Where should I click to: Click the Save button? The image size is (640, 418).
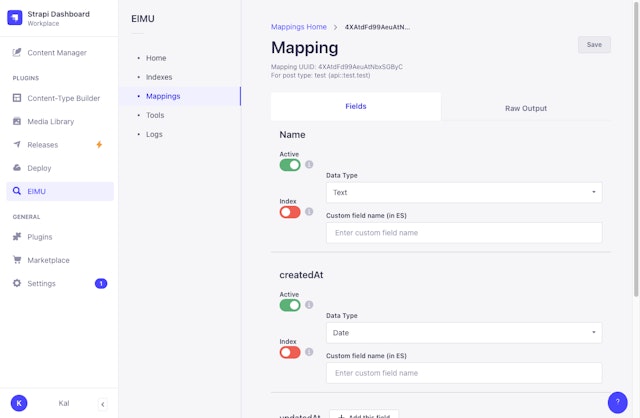594,45
